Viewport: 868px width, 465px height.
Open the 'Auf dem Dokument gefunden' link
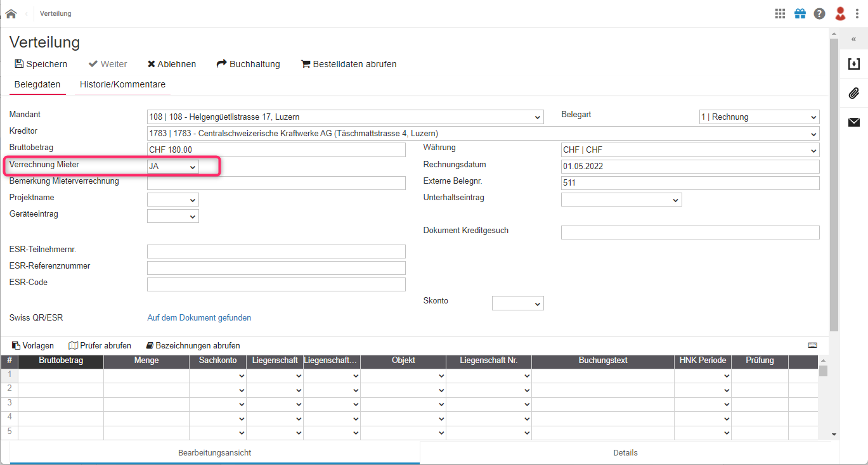199,318
